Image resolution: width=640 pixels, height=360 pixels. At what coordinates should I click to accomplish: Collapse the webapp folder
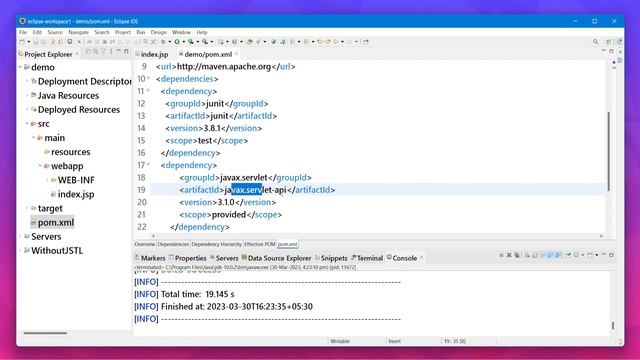40,166
